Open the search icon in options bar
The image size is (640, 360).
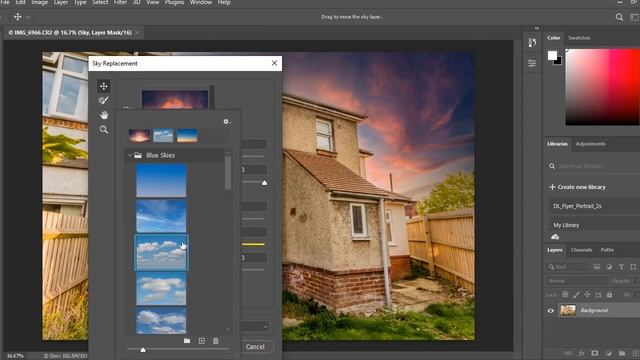coord(619,17)
